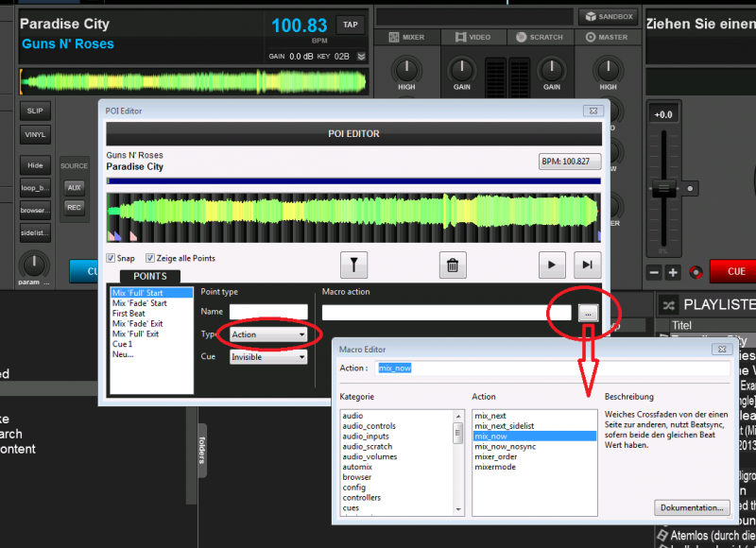Click the minus pitch button
The image size is (756, 548).
click(x=654, y=272)
